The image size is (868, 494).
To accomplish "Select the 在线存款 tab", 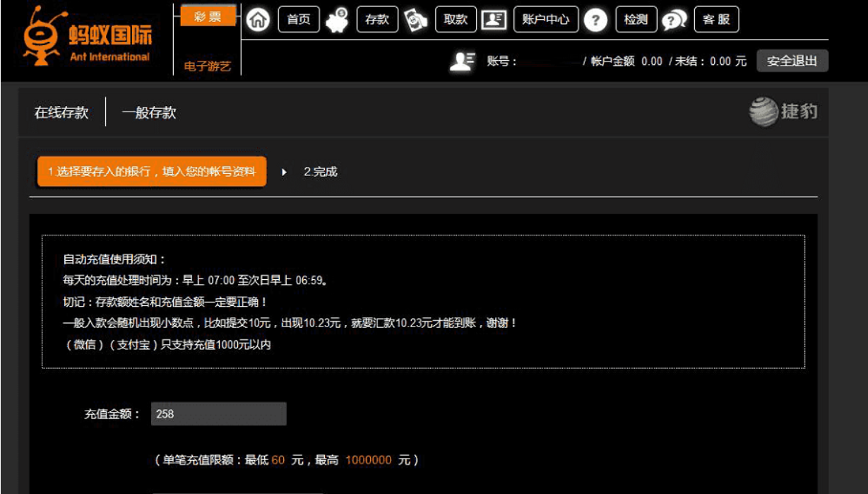I will click(x=61, y=112).
